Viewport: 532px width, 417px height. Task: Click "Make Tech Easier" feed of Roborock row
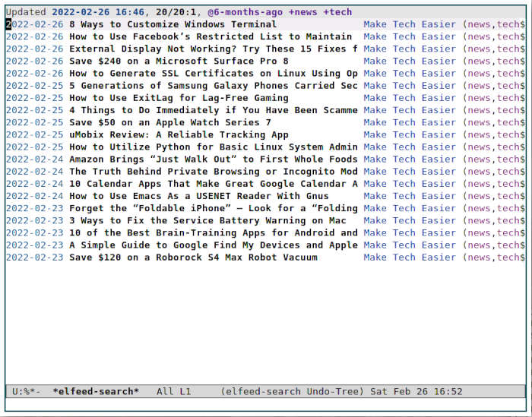[410, 257]
